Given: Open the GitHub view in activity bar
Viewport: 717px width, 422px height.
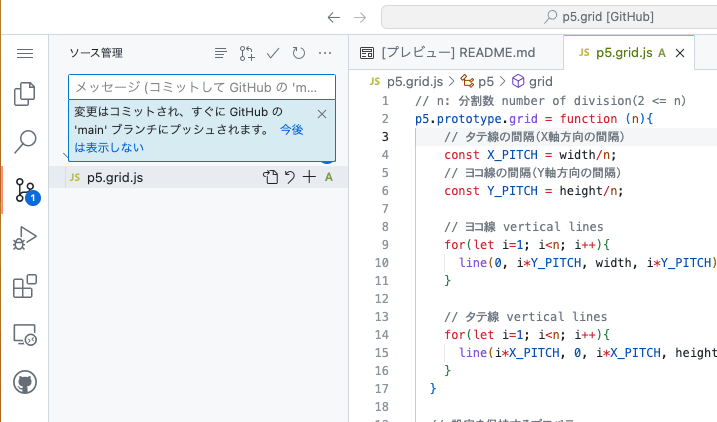Looking at the screenshot, I should click(x=25, y=382).
